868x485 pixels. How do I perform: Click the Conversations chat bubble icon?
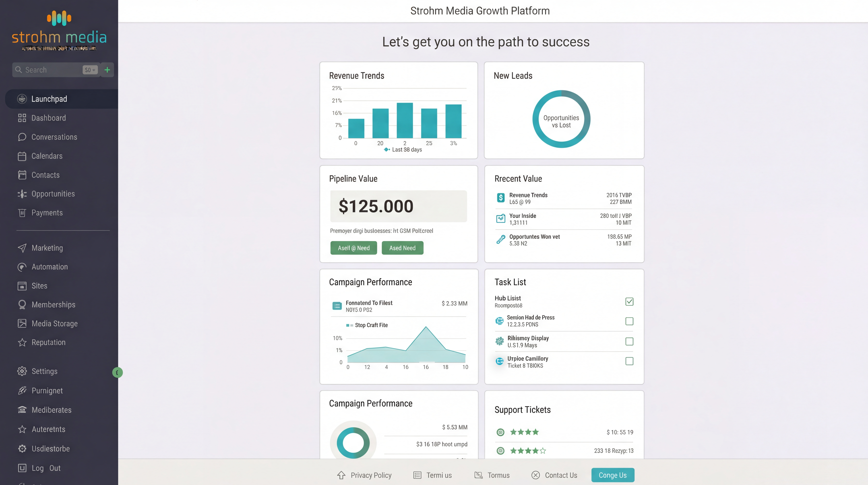22,137
